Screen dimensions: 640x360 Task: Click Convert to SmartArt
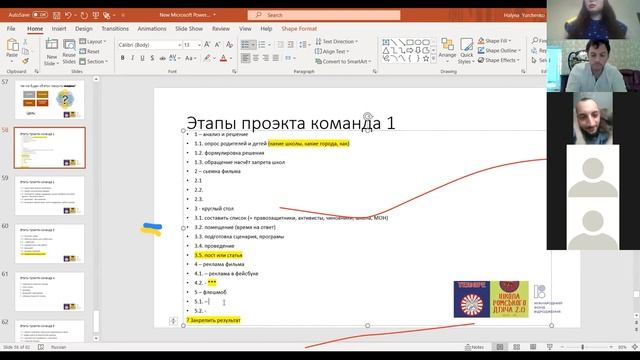point(343,61)
